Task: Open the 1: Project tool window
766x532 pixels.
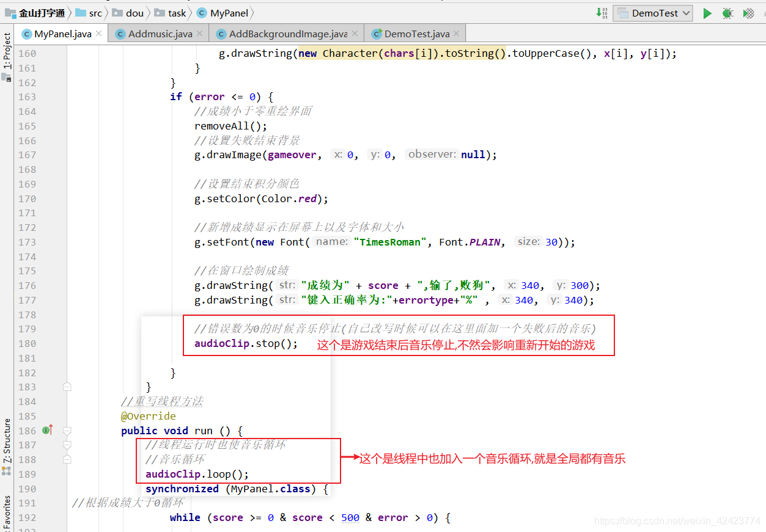Action: click(x=7, y=51)
